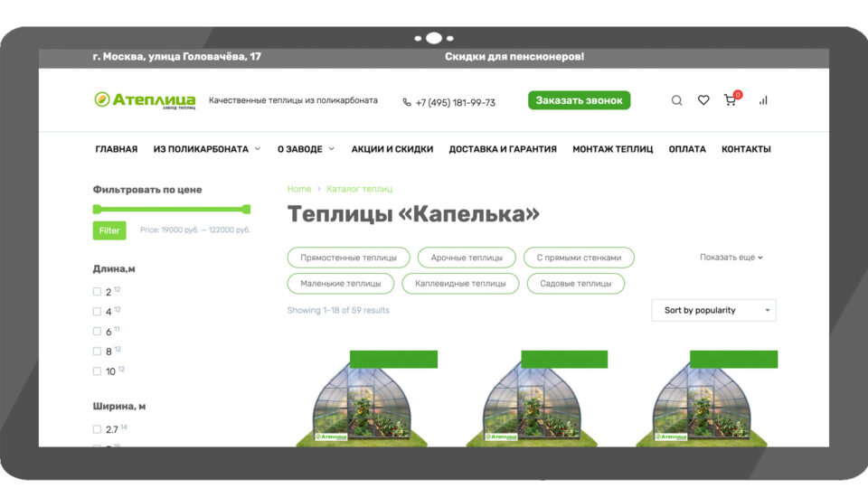Tick the length 10 checkbox
The width and height of the screenshot is (868, 488).
coord(97,371)
